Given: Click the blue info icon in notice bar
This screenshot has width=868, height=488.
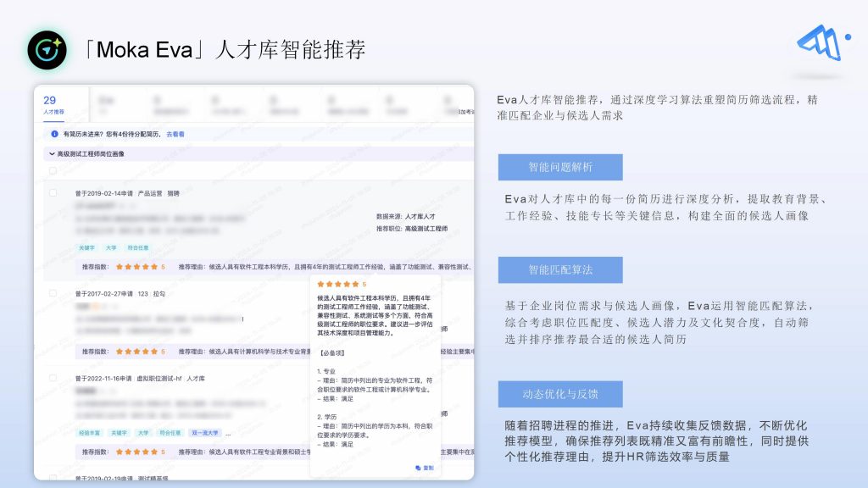Looking at the screenshot, I should (x=55, y=134).
